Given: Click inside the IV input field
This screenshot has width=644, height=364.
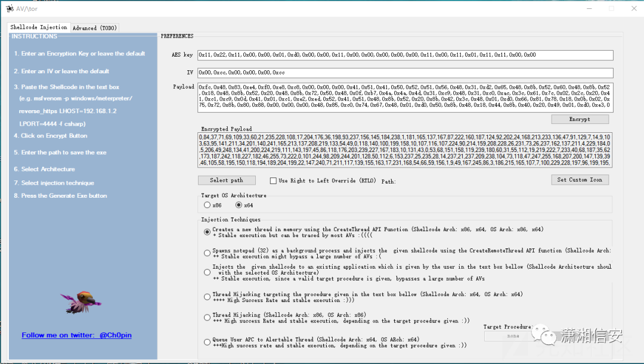Looking at the screenshot, I should tap(405, 73).
